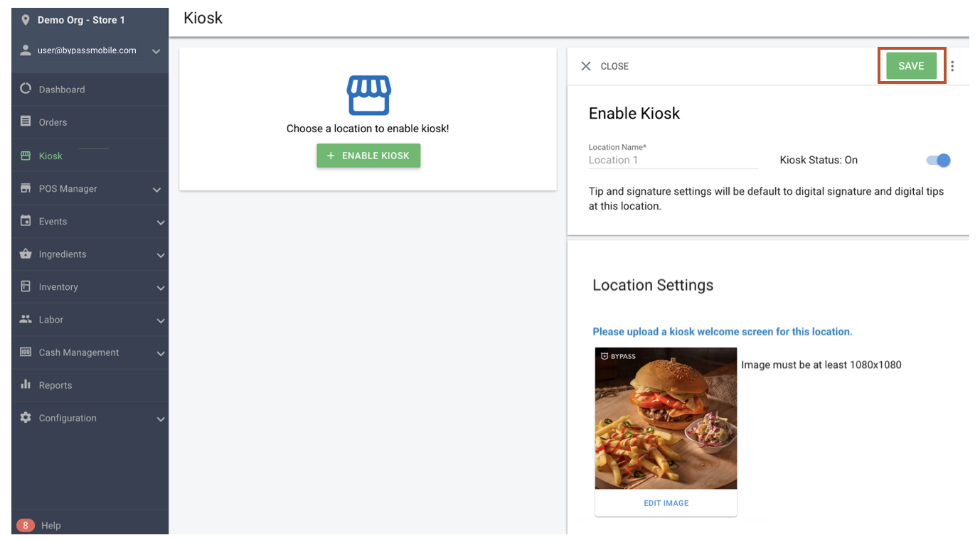Open the three-dot more options menu
980x540 pixels.
tap(952, 66)
